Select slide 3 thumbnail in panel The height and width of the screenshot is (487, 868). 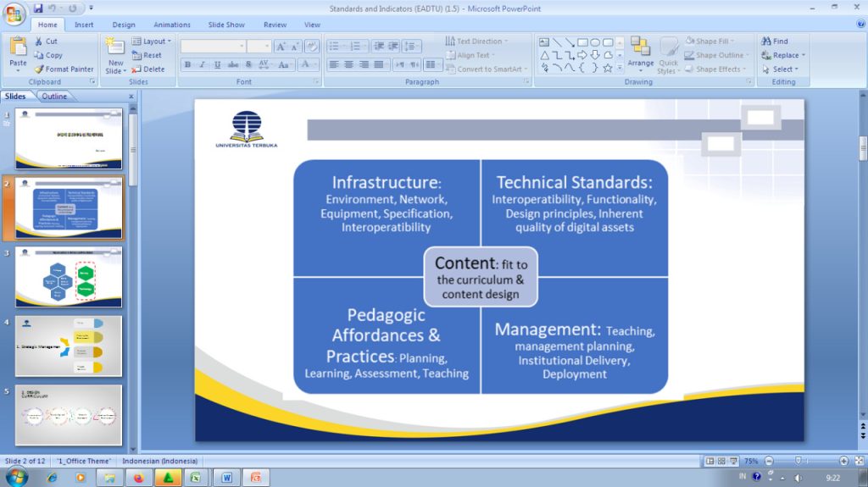(69, 277)
